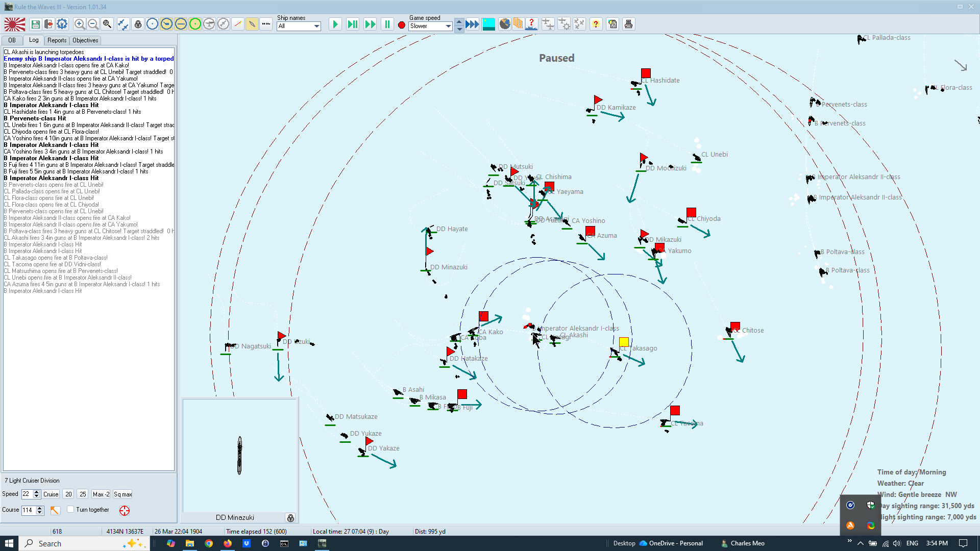The image size is (980, 551).
Task: Open Google Chrome from the taskbar
Action: (209, 543)
